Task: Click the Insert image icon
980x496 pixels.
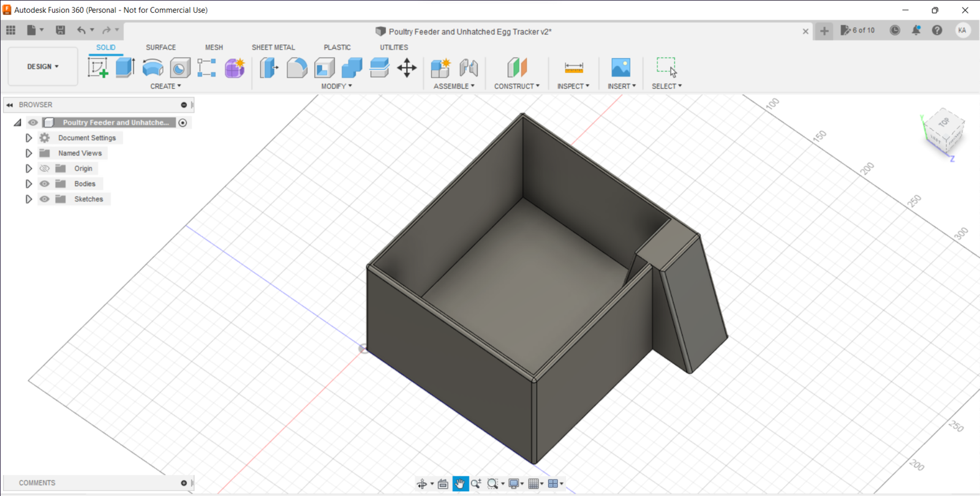Action: tap(620, 67)
